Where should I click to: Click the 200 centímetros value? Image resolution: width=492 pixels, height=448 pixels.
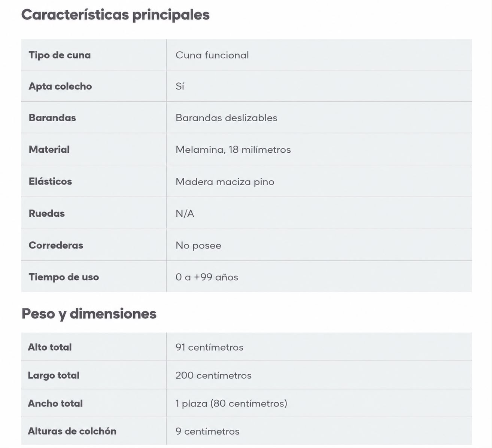coord(213,375)
